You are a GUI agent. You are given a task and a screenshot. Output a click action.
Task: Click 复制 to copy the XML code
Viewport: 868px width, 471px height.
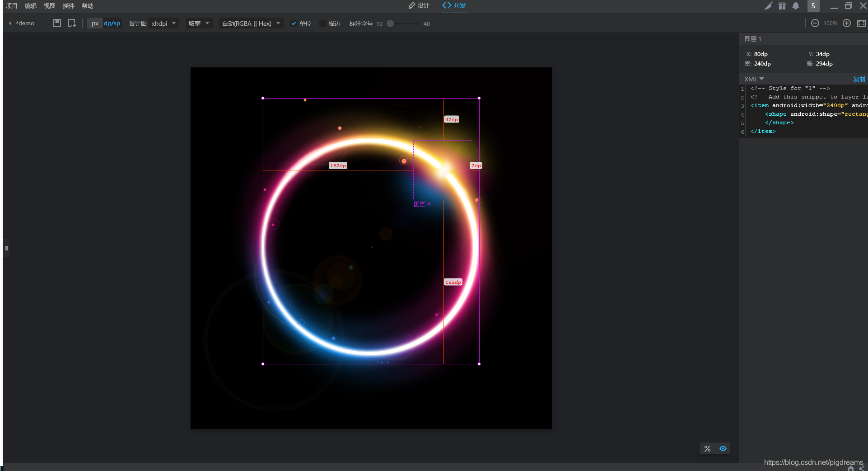click(859, 79)
